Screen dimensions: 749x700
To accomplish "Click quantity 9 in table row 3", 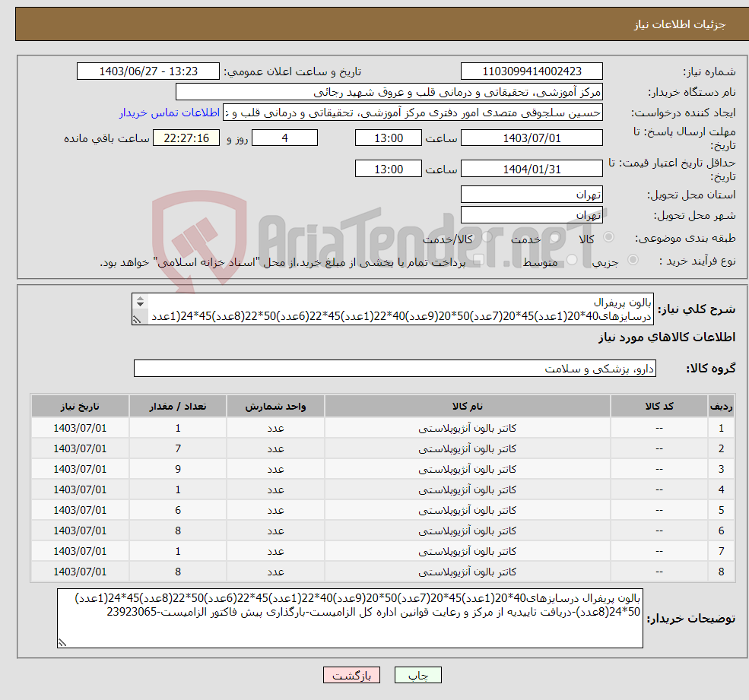I will [x=178, y=470].
